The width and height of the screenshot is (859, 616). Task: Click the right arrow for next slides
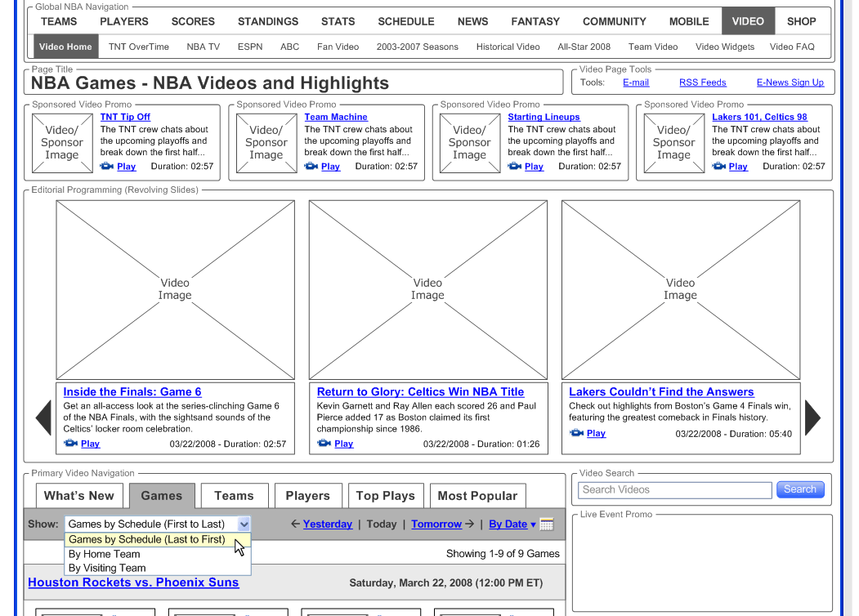pyautogui.click(x=813, y=417)
